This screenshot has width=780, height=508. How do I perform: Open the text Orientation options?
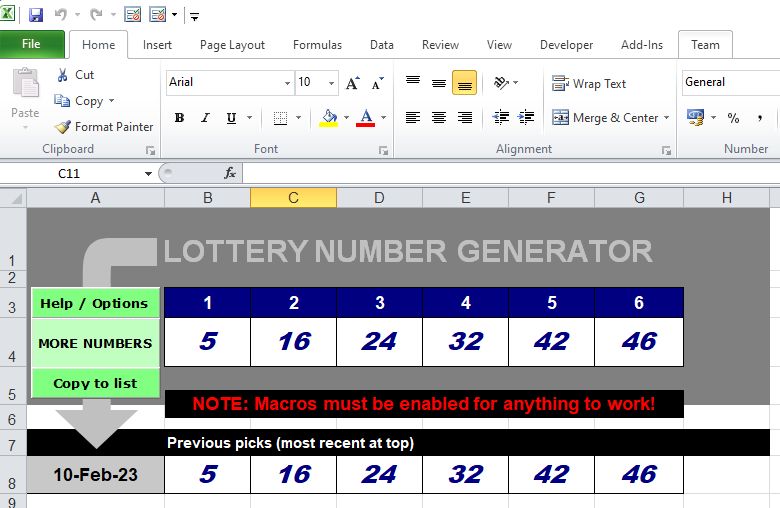pos(505,83)
